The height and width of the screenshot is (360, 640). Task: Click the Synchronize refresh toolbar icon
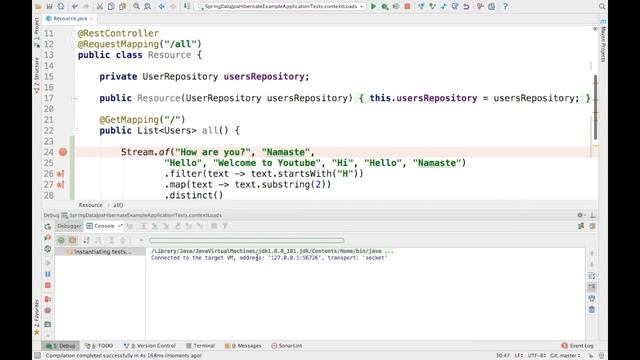[x=61, y=6]
